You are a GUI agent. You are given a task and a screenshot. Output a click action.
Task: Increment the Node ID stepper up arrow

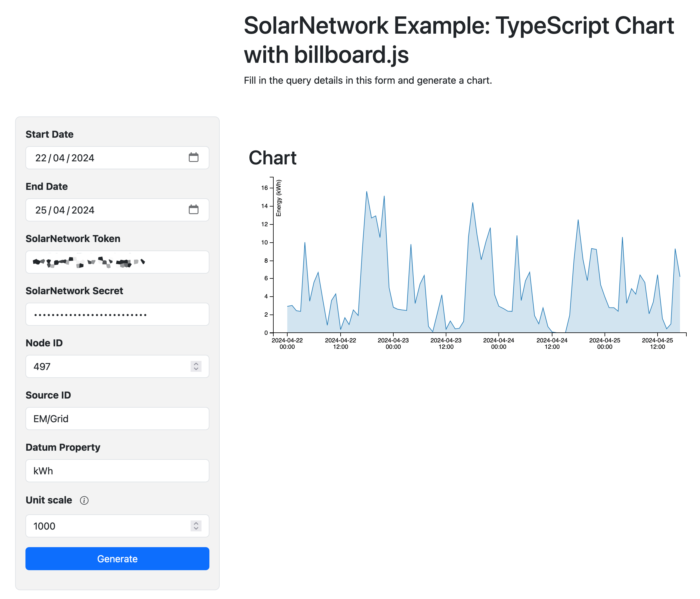tap(196, 364)
